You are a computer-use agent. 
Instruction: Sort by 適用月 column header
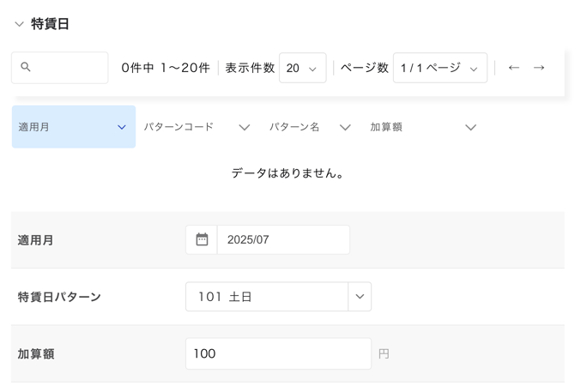point(74,127)
